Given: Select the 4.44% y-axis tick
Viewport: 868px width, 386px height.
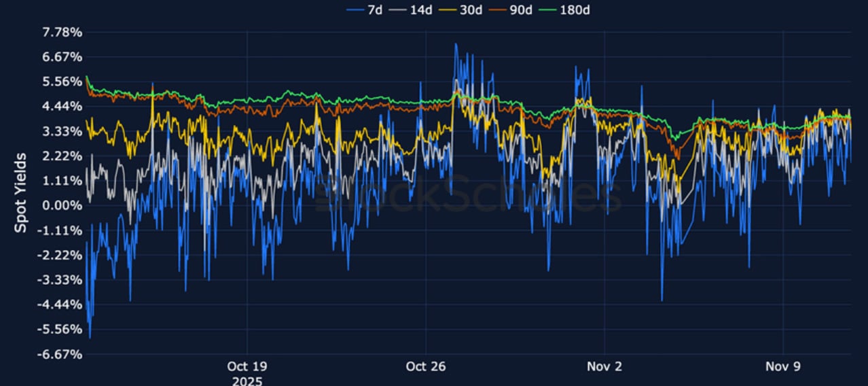Looking at the screenshot, I should (62, 107).
